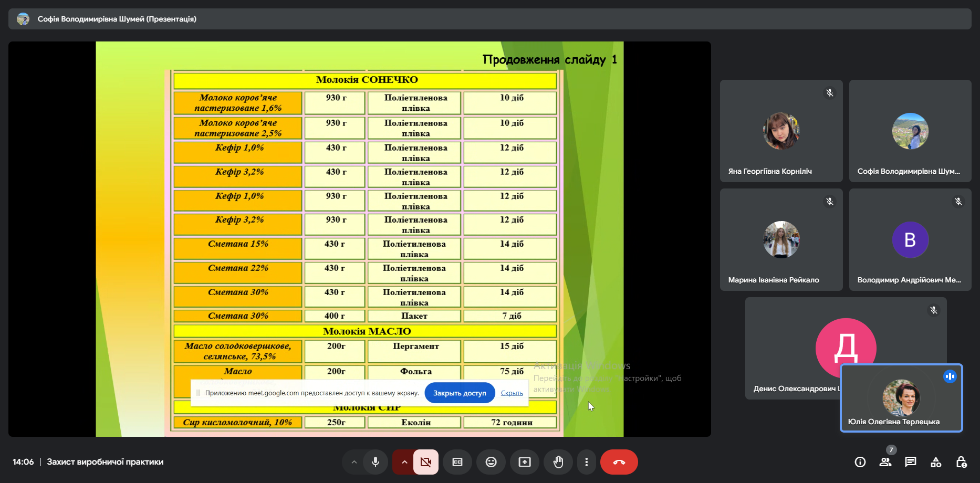Show the participants list
This screenshot has width=980, height=483.
coord(885,462)
